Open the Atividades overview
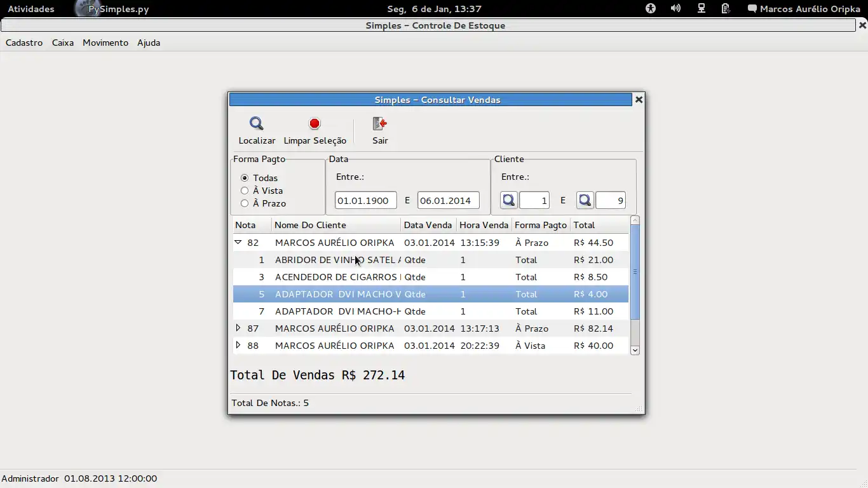This screenshot has height=488, width=868. [31, 9]
